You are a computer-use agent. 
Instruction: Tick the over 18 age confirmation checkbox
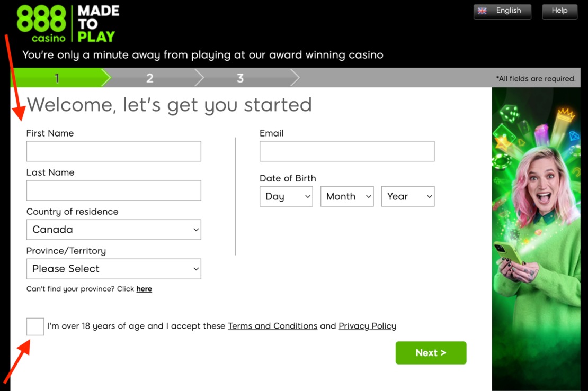[35, 326]
